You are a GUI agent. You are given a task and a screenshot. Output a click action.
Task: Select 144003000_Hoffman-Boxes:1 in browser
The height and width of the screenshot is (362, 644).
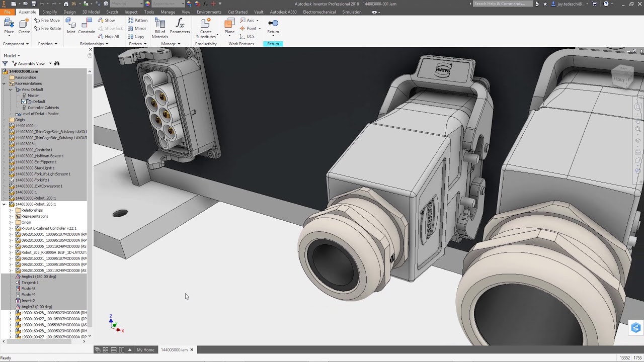click(39, 156)
